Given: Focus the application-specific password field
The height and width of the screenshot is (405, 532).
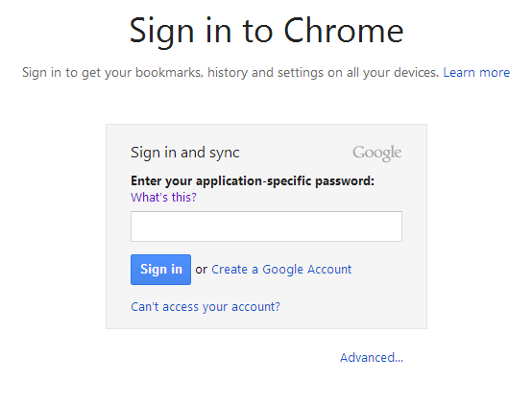Looking at the screenshot, I should click(x=266, y=226).
